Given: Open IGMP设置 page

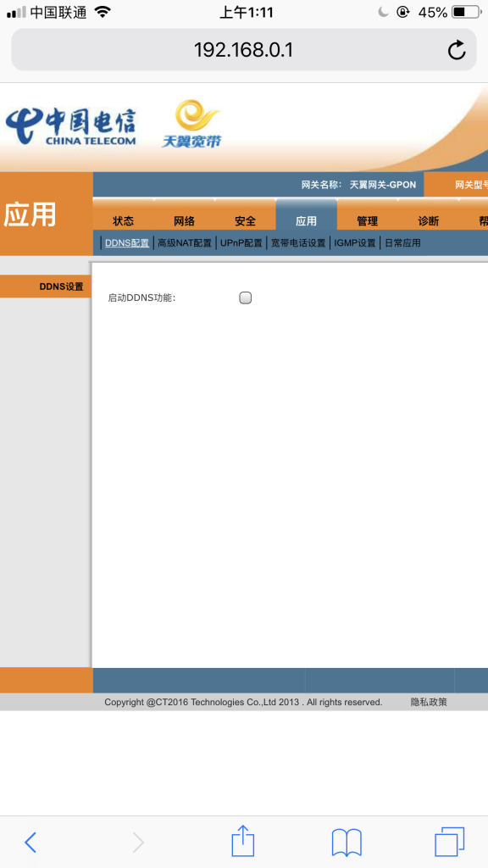Looking at the screenshot, I should point(355,243).
